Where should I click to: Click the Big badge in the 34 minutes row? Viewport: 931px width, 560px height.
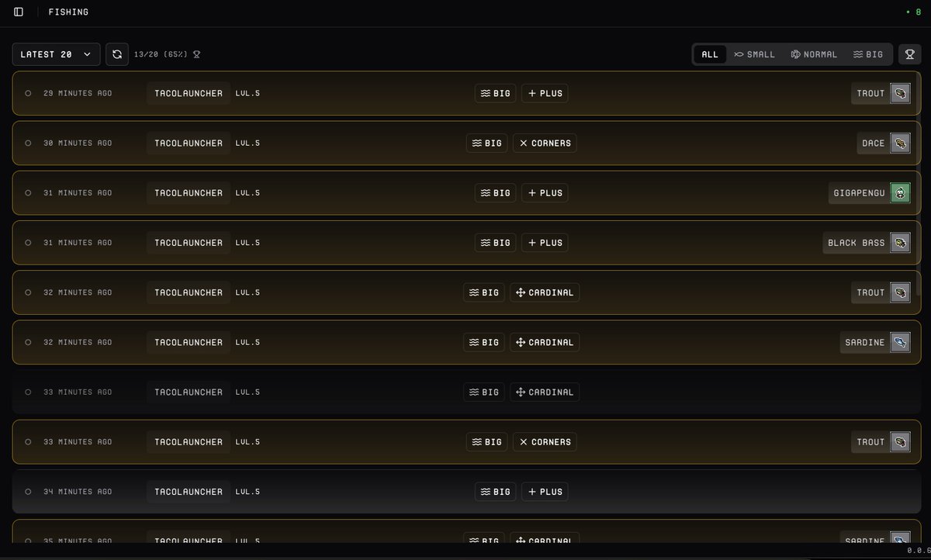495,492
